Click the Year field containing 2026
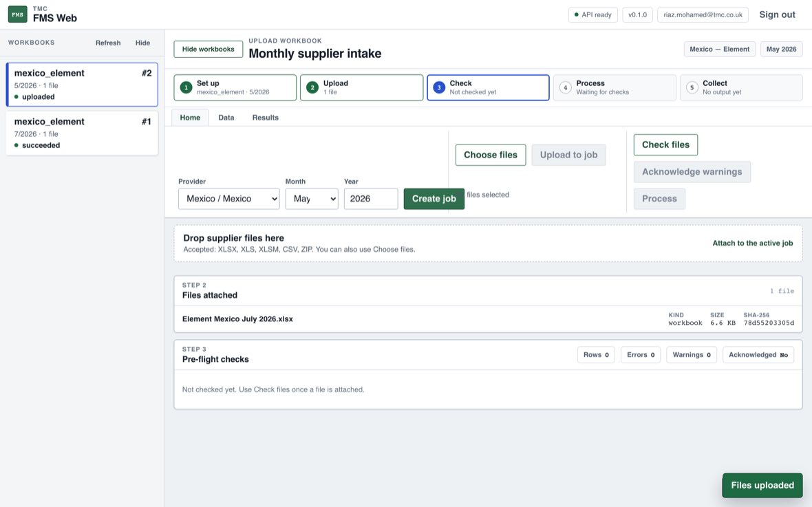The height and width of the screenshot is (507, 812). (371, 199)
